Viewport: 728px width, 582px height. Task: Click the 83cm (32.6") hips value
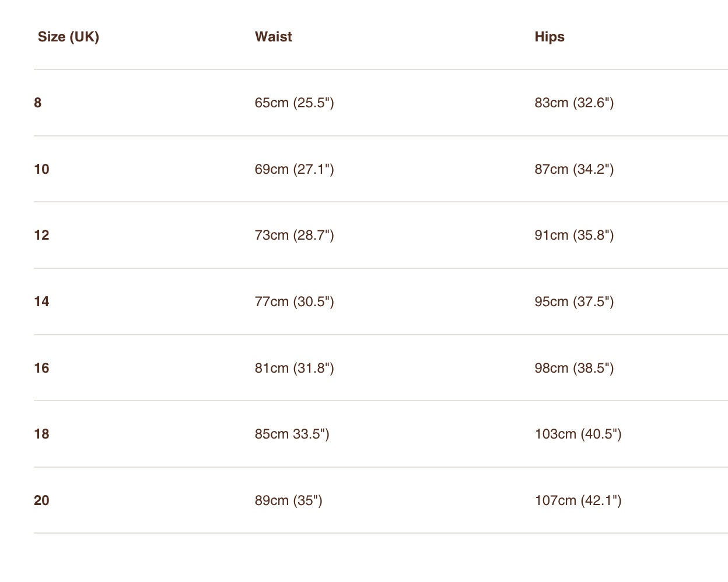coord(574,103)
